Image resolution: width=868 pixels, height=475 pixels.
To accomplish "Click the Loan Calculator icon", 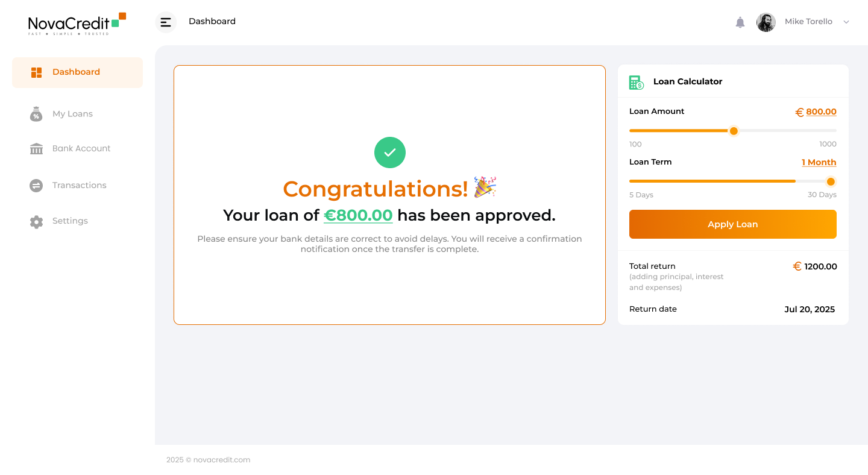I will [636, 83].
